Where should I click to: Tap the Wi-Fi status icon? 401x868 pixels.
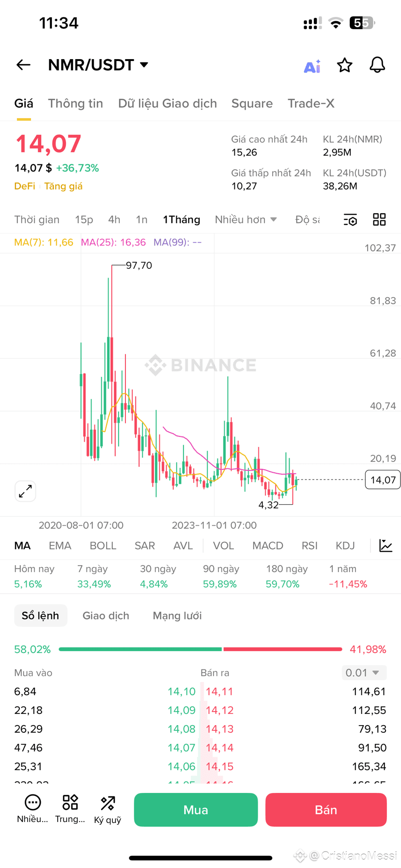coord(336,23)
